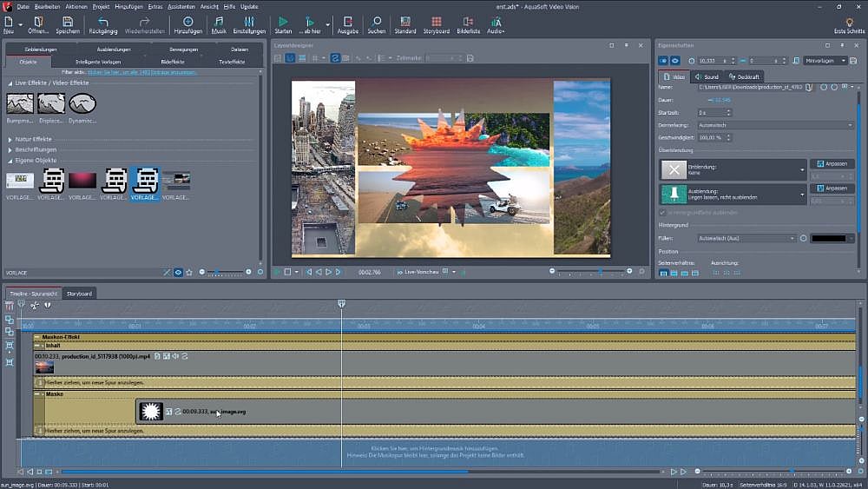Screen dimensions: 868x489
Task: Expand the Natur Effekte category
Action: click(10, 139)
